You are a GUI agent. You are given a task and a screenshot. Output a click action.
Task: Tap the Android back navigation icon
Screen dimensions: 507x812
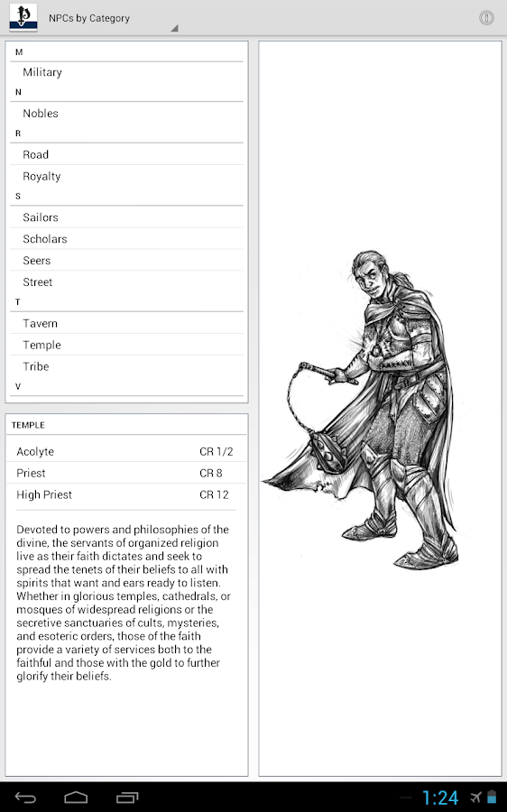(x=25, y=798)
